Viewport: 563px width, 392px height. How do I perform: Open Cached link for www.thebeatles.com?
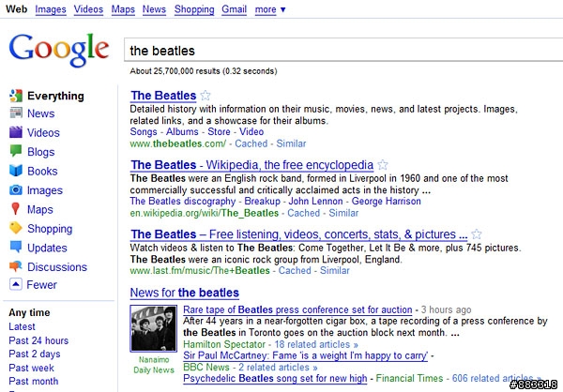pos(251,143)
